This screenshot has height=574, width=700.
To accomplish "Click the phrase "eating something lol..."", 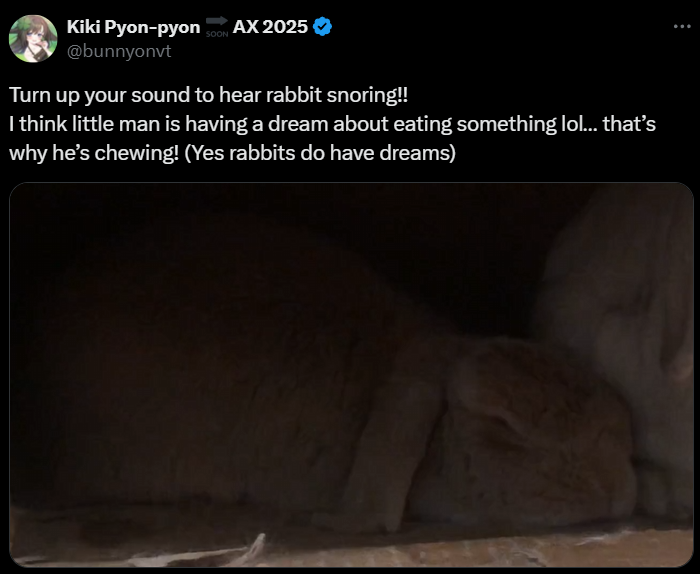I will 496,124.
